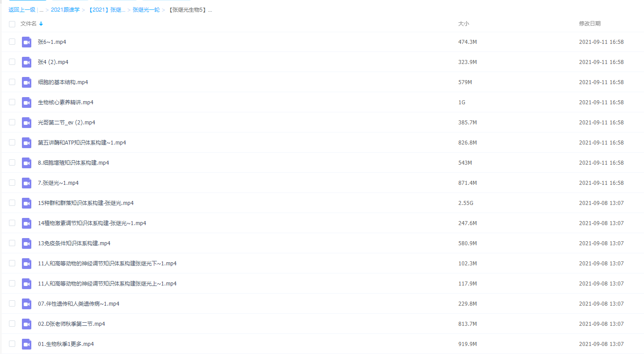Click video icon beside 细胞的基本结构.mp4
Viewport: 644px width, 354px height.
click(x=26, y=82)
